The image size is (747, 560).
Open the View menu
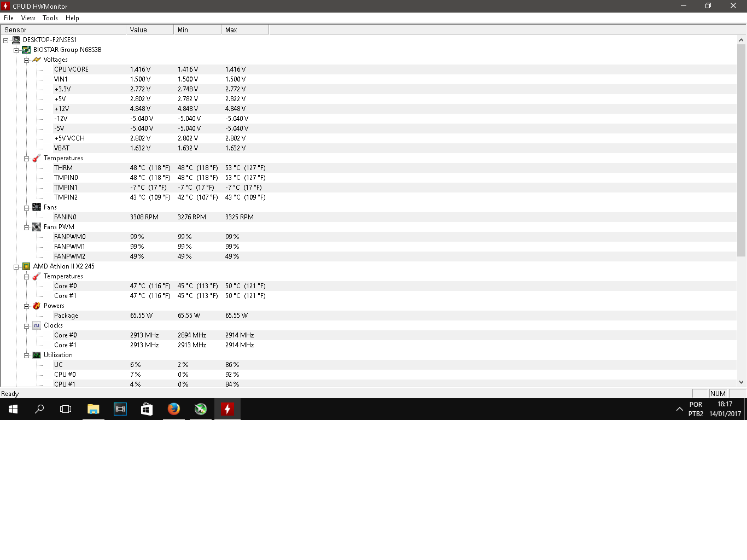click(28, 18)
